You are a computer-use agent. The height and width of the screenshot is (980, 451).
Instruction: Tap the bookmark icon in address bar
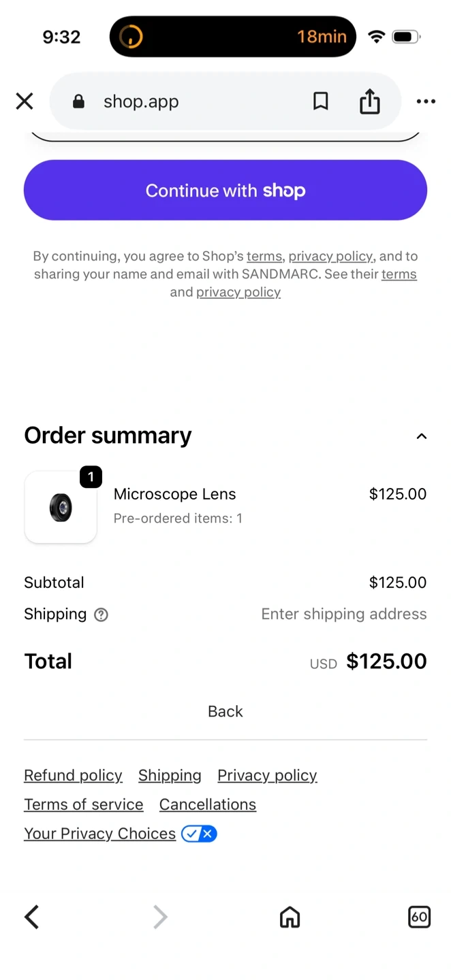320,101
